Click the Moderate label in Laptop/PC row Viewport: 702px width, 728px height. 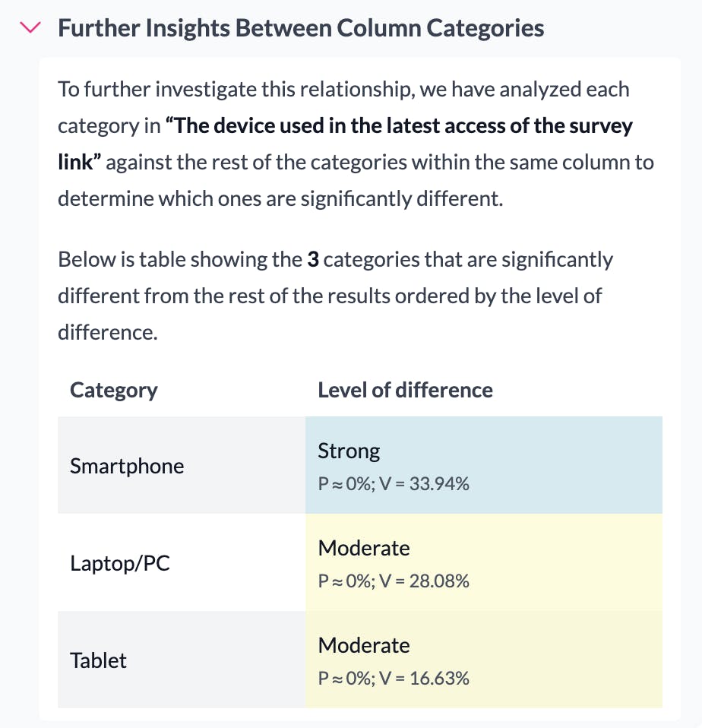click(x=364, y=549)
